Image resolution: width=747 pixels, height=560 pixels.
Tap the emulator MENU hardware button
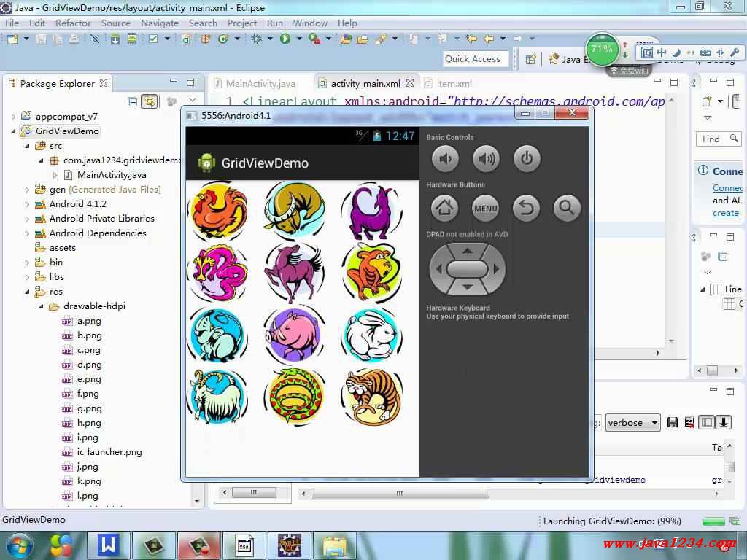(x=485, y=208)
